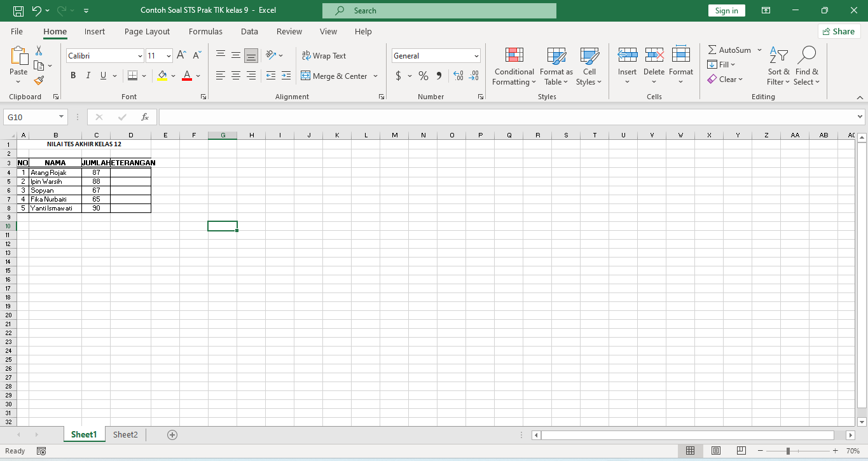Switch to the Formulas tab

coord(205,31)
